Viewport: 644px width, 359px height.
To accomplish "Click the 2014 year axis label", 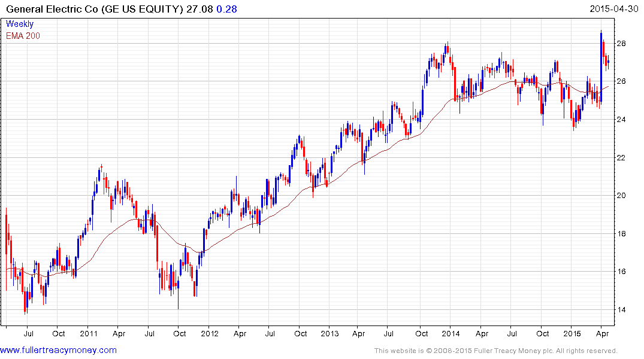I will pyautogui.click(x=451, y=333).
